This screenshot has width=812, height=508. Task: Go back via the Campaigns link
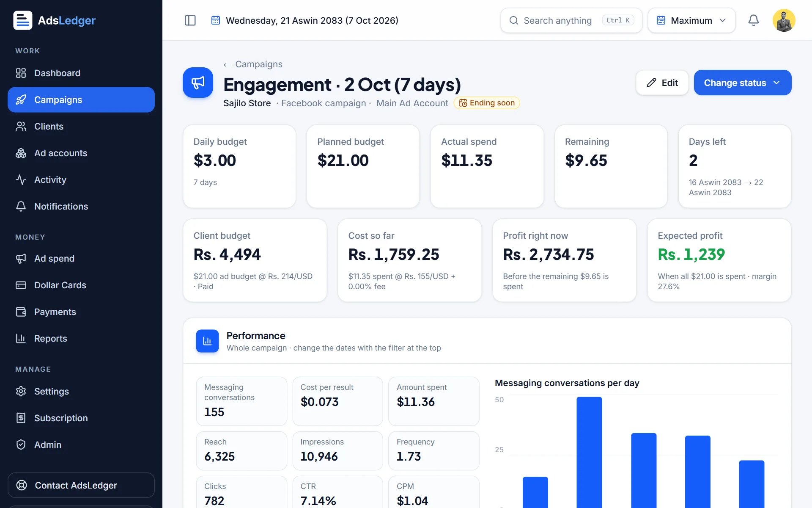coord(253,64)
